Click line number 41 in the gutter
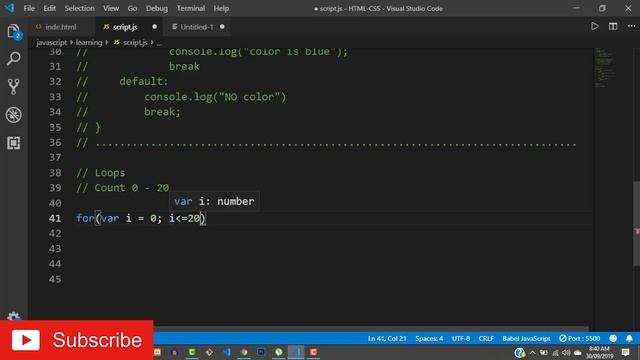Viewport: 640px width, 360px height. pyautogui.click(x=55, y=218)
